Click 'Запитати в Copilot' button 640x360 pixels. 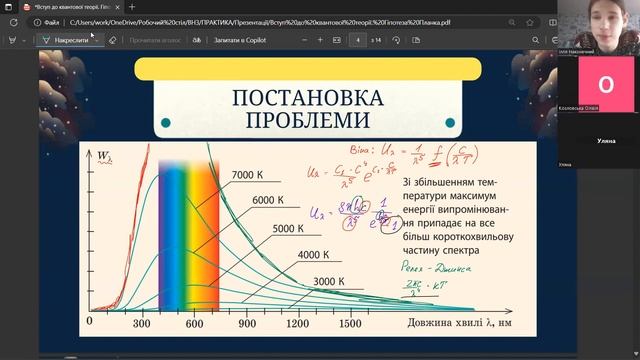tap(240, 40)
